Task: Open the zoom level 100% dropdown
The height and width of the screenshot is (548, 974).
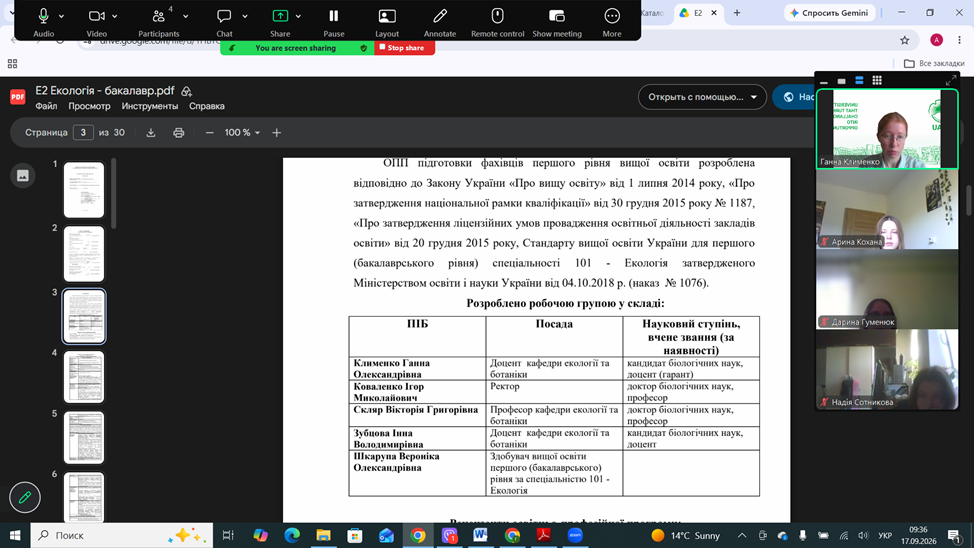Action: [242, 133]
